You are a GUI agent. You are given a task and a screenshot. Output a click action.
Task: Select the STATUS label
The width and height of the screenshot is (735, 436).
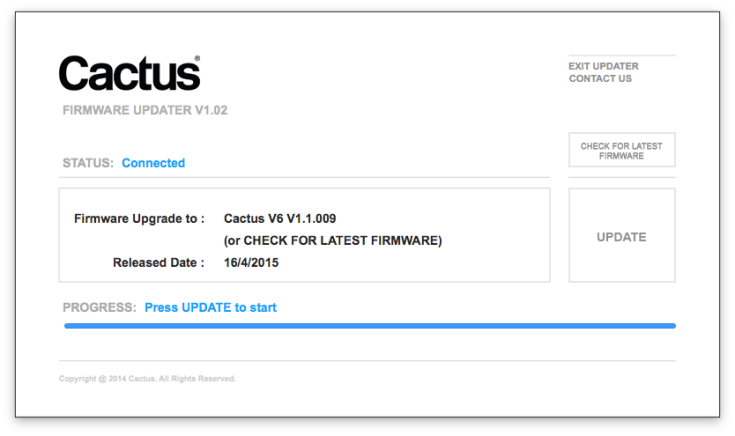[88, 163]
